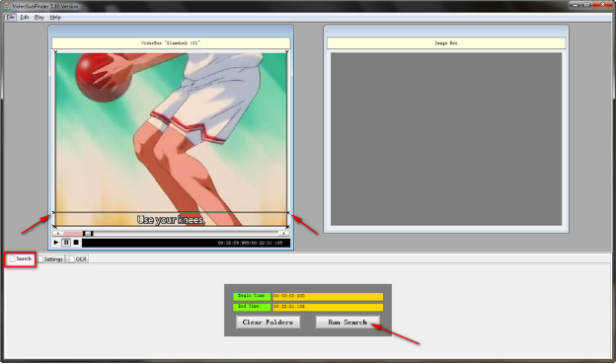
Task: Open the Help menu
Action: click(55, 18)
